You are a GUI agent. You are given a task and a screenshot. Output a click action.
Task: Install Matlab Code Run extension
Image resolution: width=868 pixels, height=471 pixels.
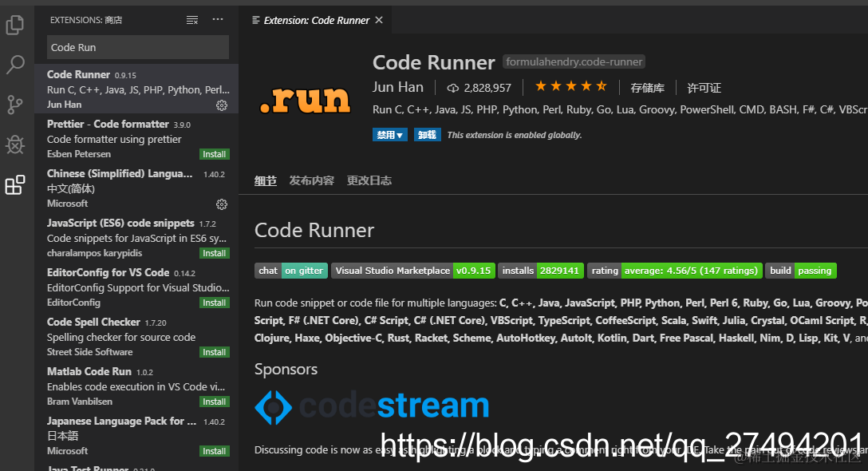pyautogui.click(x=215, y=402)
